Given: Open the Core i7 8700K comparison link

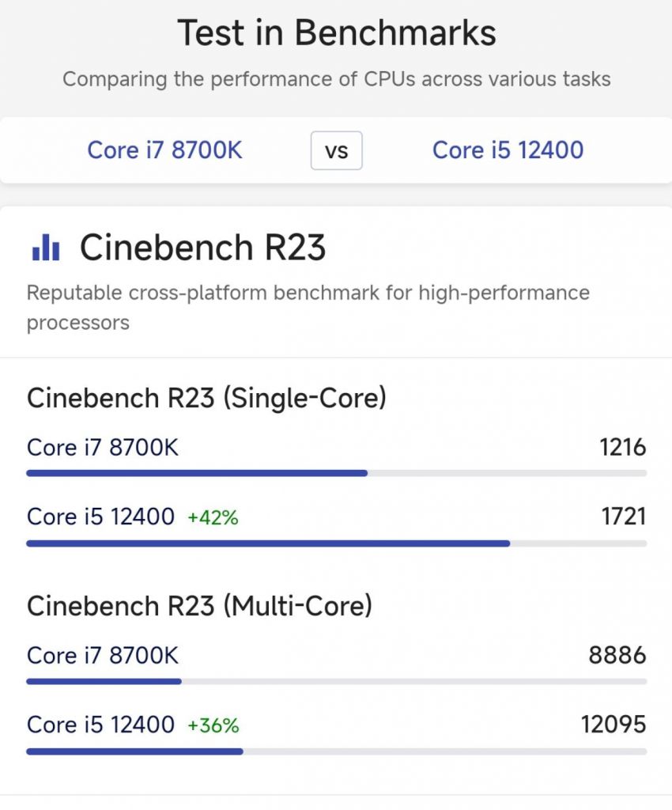Looking at the screenshot, I should click(x=164, y=150).
